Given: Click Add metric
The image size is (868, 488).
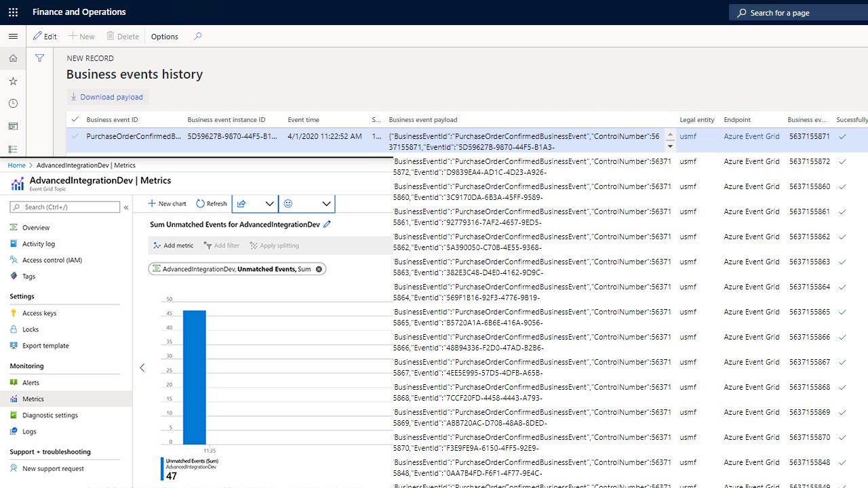Looking at the screenshot, I should pyautogui.click(x=174, y=245).
